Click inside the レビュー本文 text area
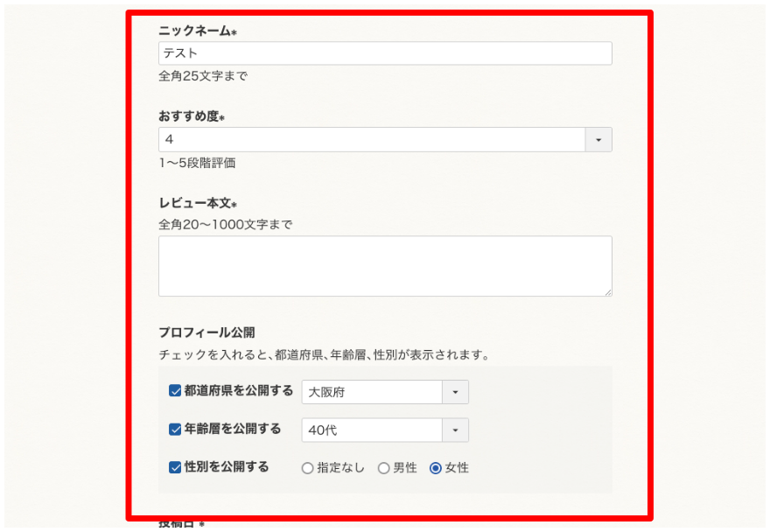 (x=385, y=265)
